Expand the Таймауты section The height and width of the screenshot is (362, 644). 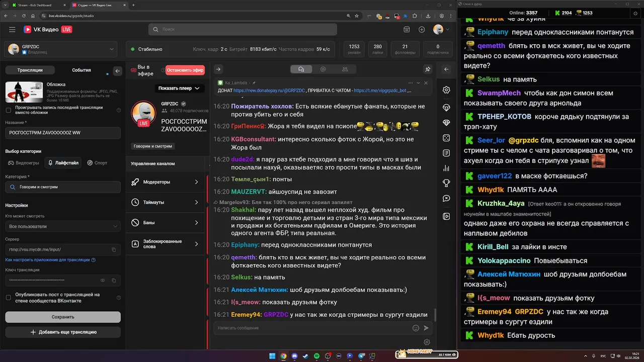tap(165, 202)
